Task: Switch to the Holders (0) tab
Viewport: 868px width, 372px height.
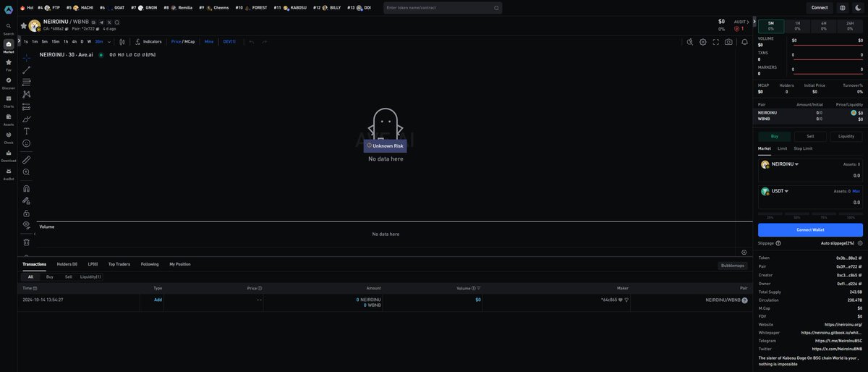Action: [x=67, y=264]
